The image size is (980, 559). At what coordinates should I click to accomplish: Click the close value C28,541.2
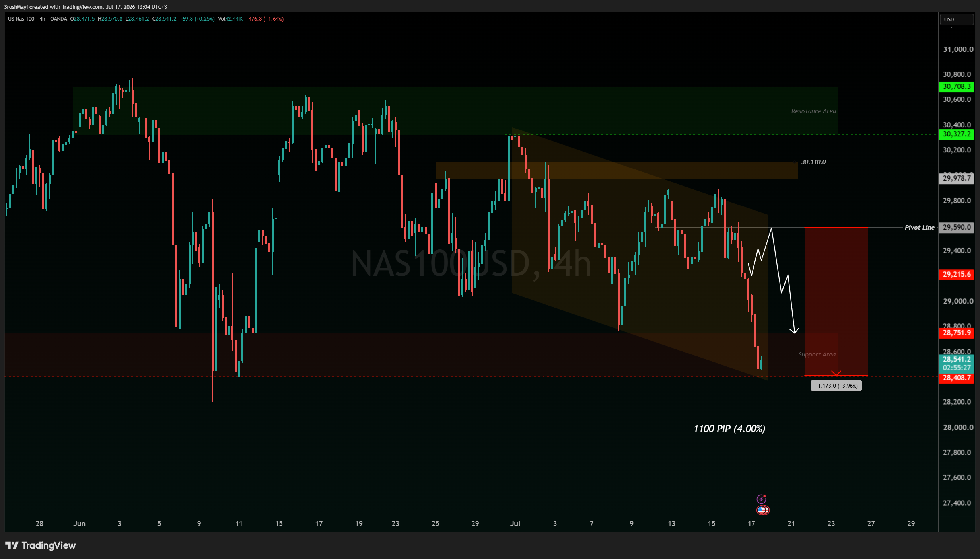[164, 19]
